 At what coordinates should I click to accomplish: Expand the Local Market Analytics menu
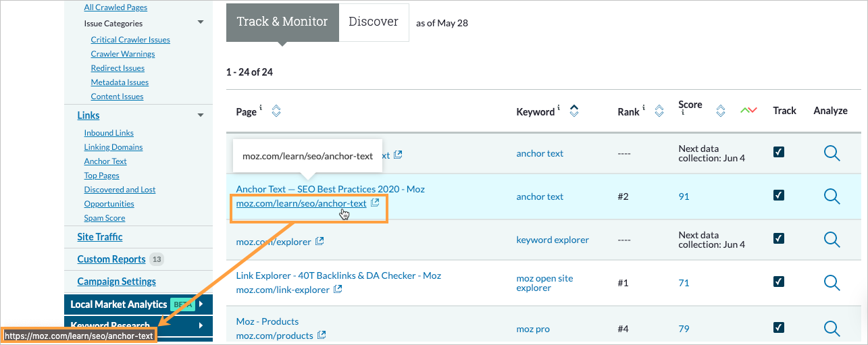(201, 304)
